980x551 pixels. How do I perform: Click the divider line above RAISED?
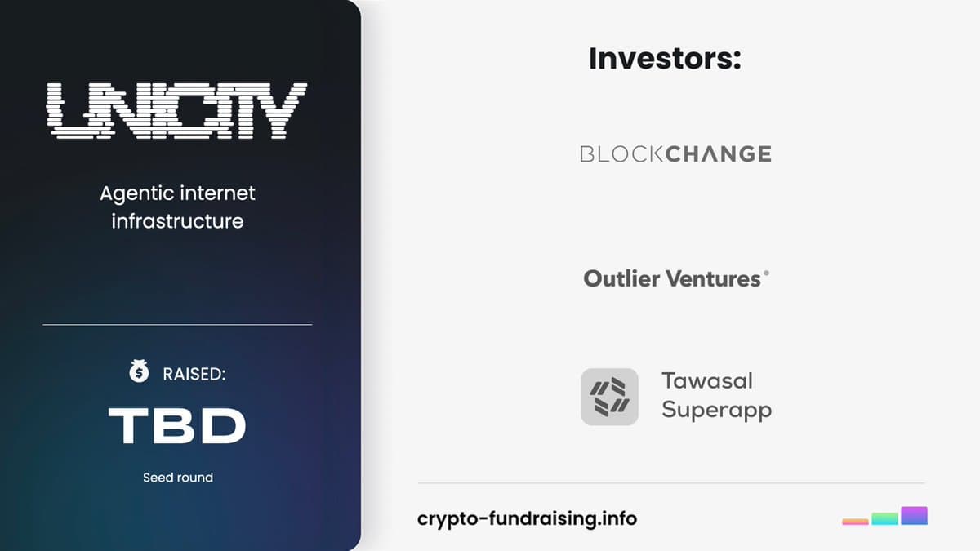[x=177, y=325]
